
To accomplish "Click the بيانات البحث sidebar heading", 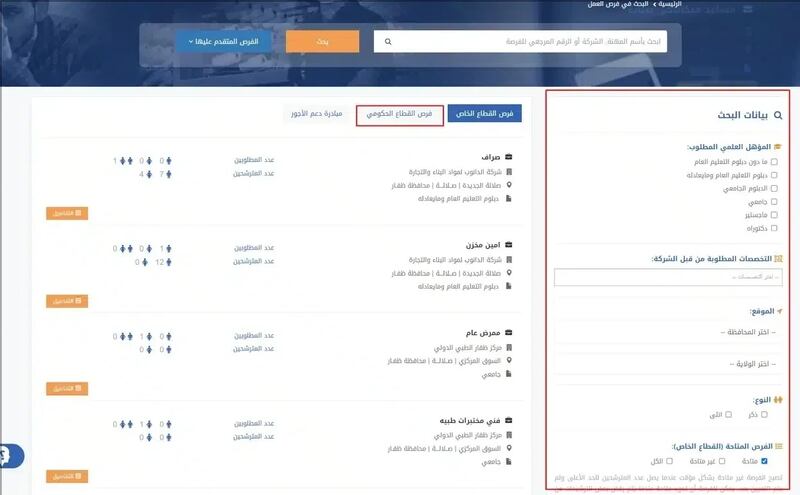I will click(x=742, y=115).
